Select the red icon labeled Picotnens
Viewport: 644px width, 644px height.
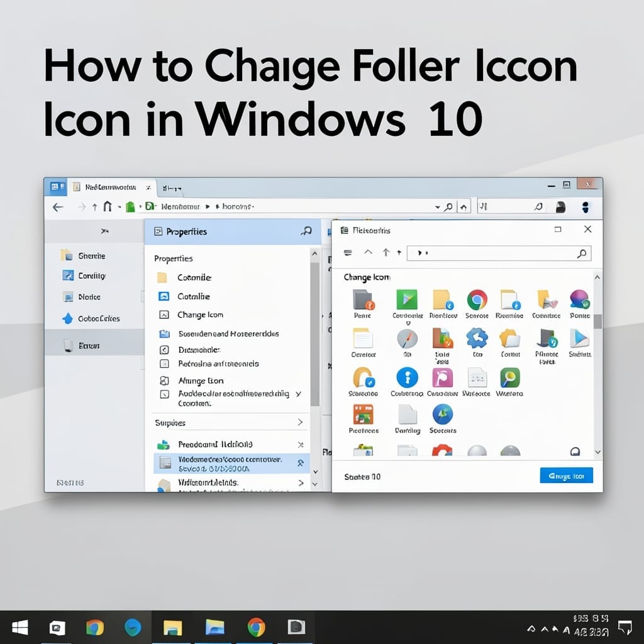coord(363,414)
